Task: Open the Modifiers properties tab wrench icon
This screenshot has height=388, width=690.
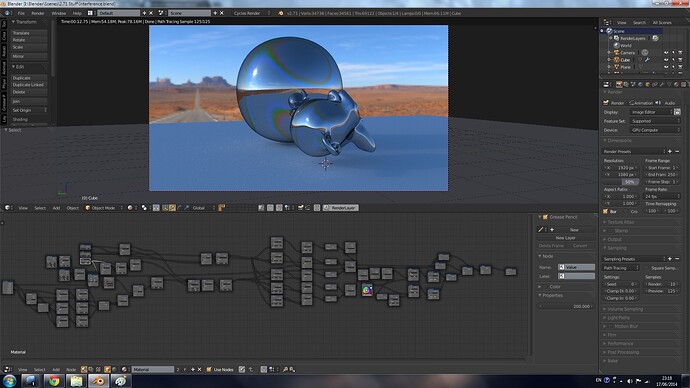Action: pyautogui.click(x=662, y=84)
